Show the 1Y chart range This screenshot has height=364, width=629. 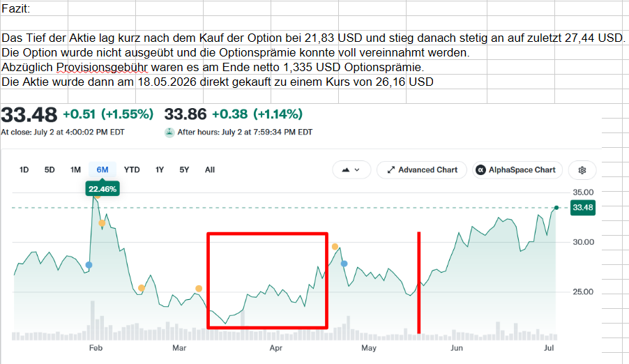pos(160,169)
